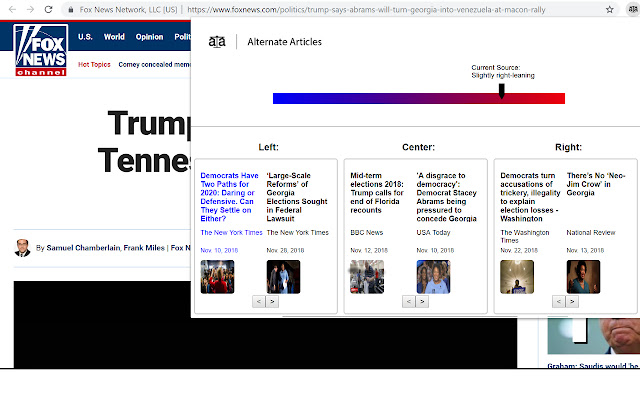Go to previous Center articles
This screenshot has width=640, height=400.
[x=409, y=302]
